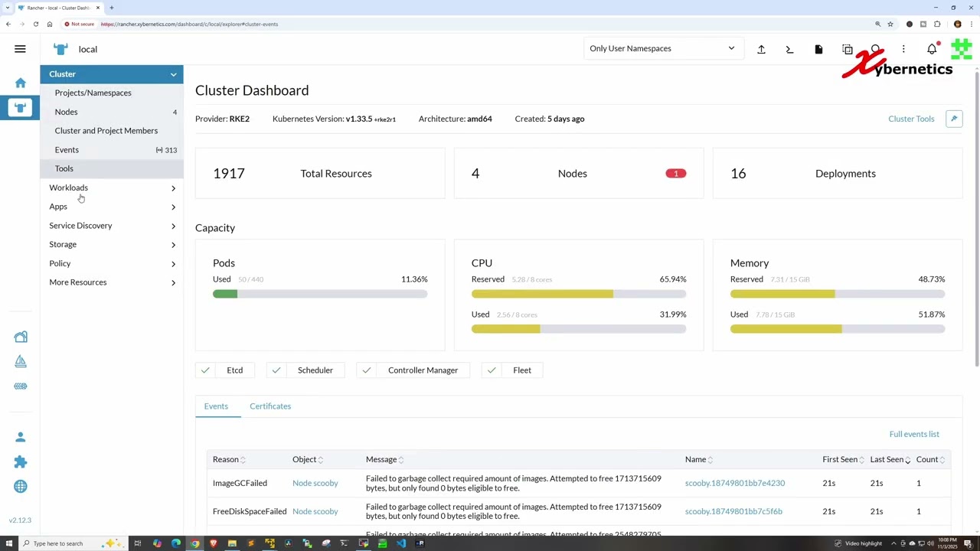This screenshot has height=551, width=980.
Task: Open Task View on the taskbar
Action: (138, 543)
